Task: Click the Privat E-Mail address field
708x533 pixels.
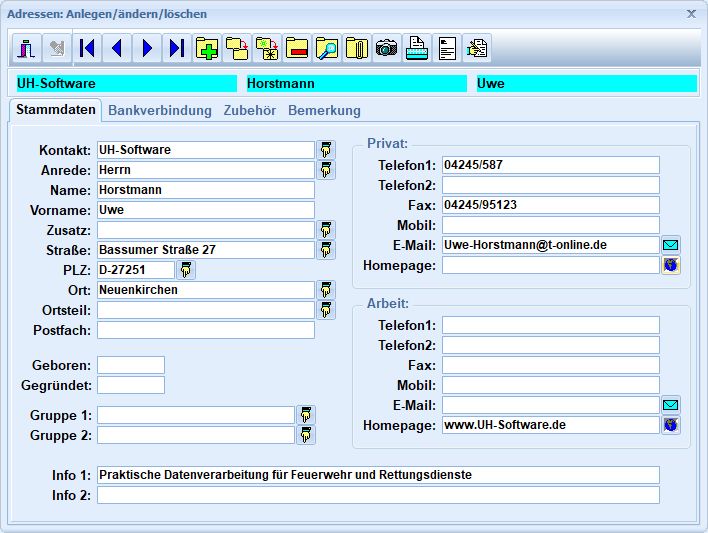Action: click(x=551, y=245)
